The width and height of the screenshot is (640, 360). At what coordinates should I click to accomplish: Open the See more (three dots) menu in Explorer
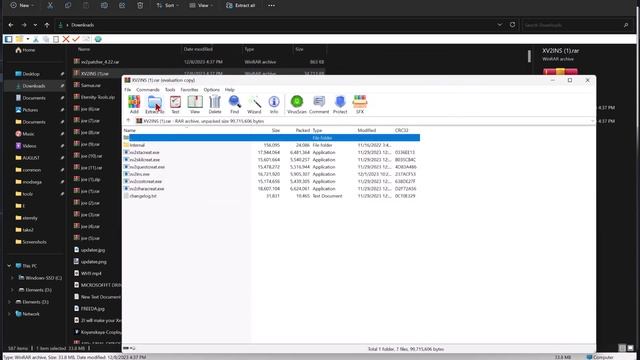pyautogui.click(x=271, y=5)
